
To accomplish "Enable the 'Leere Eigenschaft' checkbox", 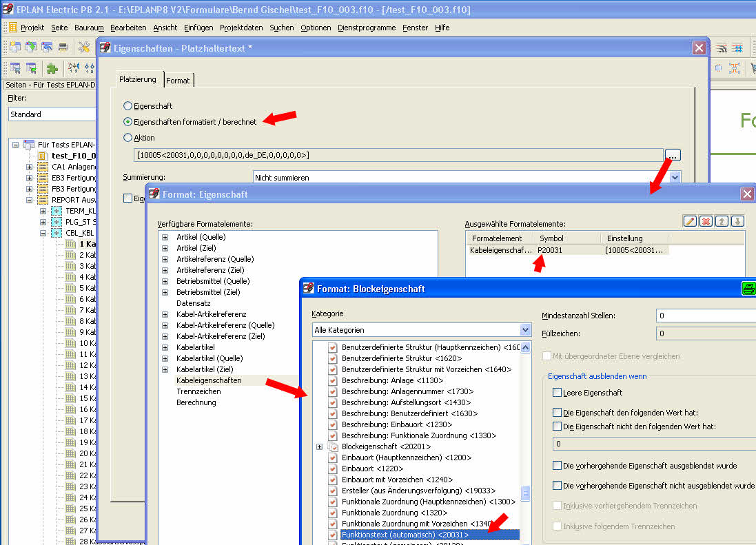I will click(x=558, y=392).
